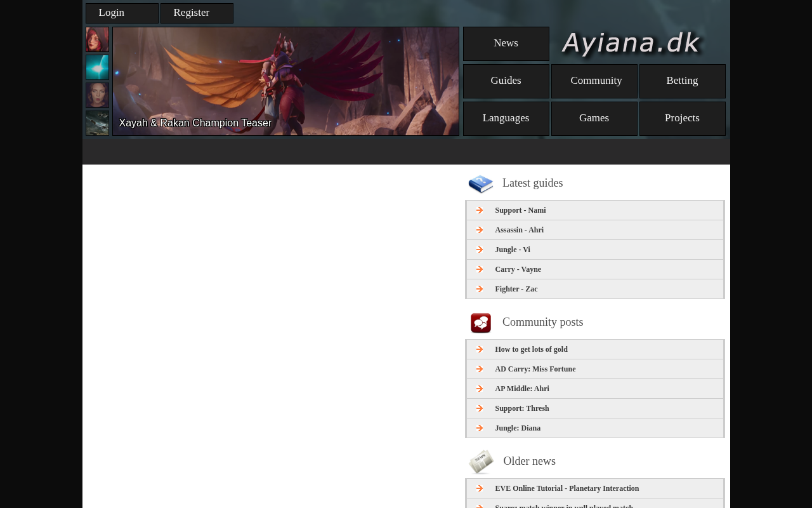Screen dimensions: 812x508
Task: Click the Ayiana.dk site logo
Action: tap(631, 44)
